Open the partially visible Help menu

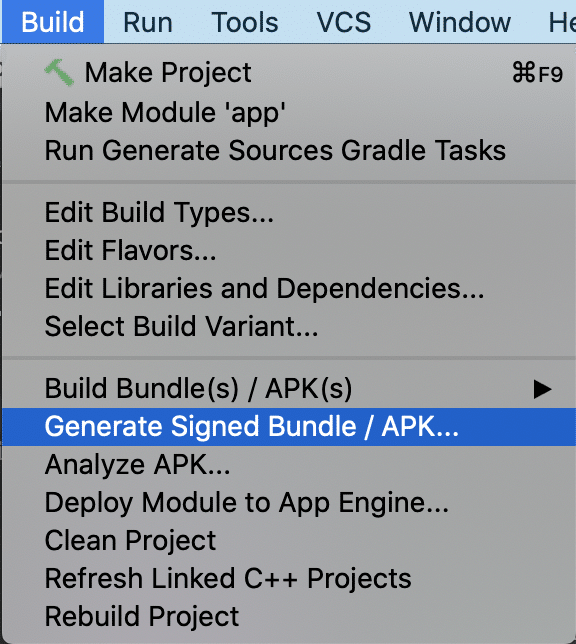562,22
